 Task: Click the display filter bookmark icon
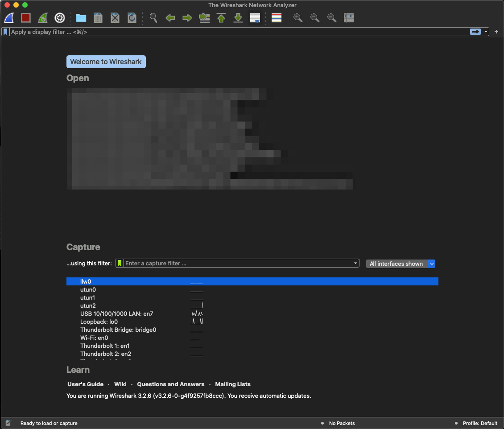click(x=5, y=32)
